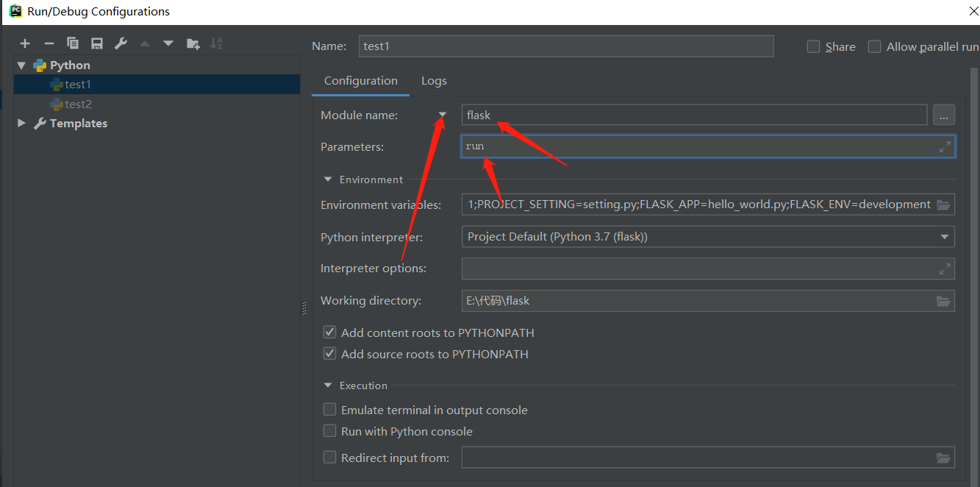Enable Emulate terminal in output console
This screenshot has height=487, width=980.
point(330,410)
